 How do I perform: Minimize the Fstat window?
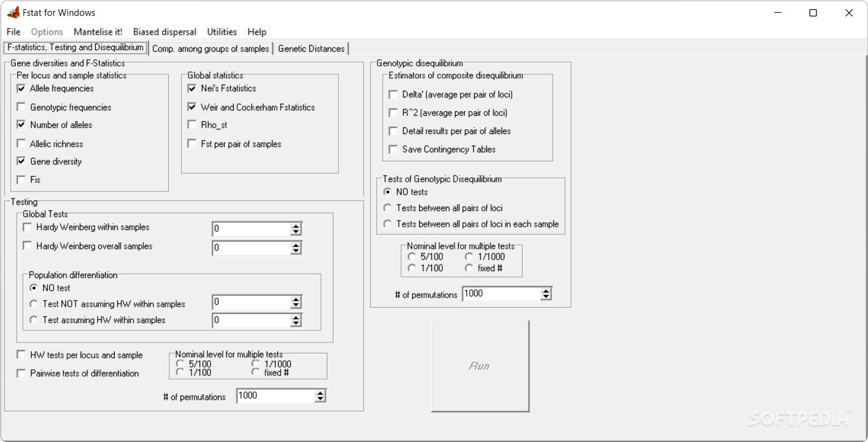[778, 13]
